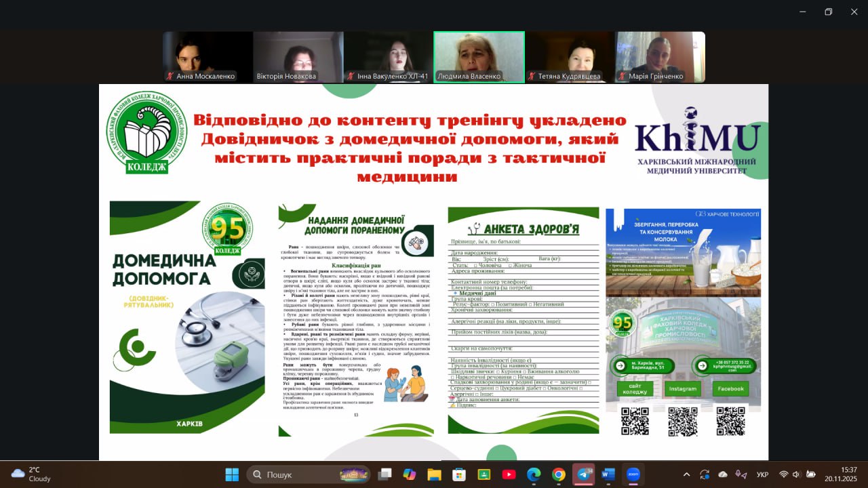Open the weather widget showing 2°C Cloudy
The width and height of the screenshot is (868, 488).
point(31,474)
